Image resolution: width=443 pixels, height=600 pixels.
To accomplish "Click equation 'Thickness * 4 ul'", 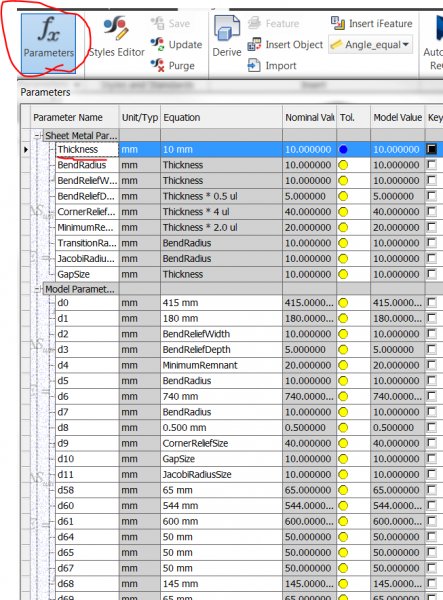I will (222, 212).
